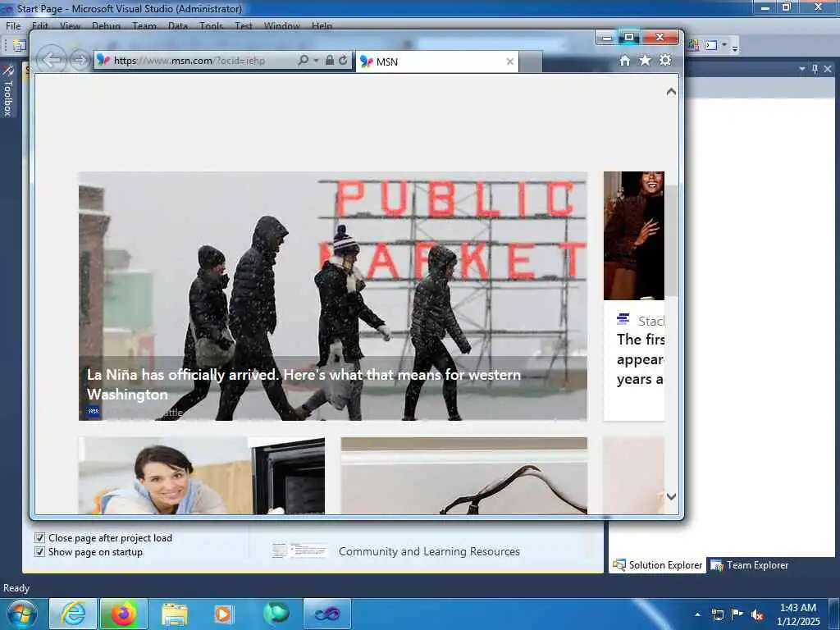
Task: Open the address bar autocomplete dropdown arrow
Action: 316,61
